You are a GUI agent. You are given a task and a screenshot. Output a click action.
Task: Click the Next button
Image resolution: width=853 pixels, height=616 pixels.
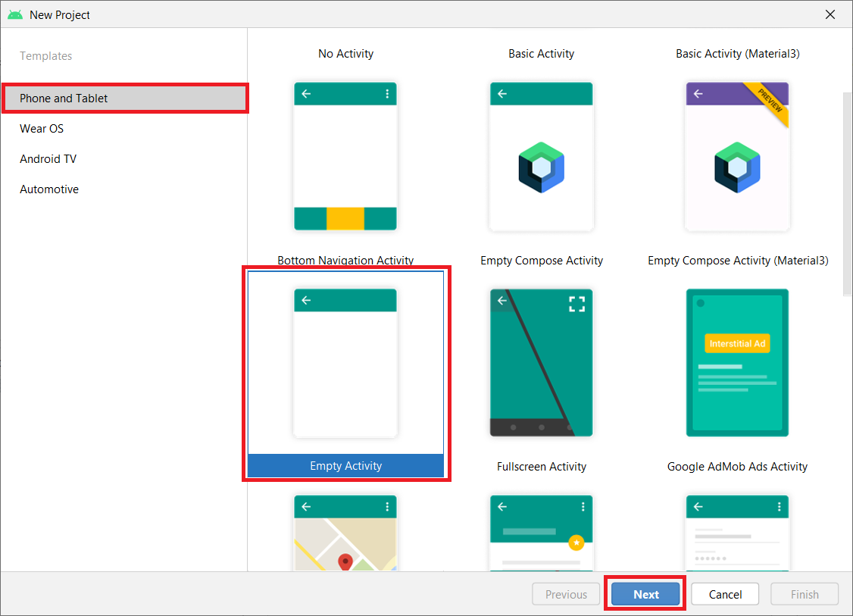pos(645,594)
